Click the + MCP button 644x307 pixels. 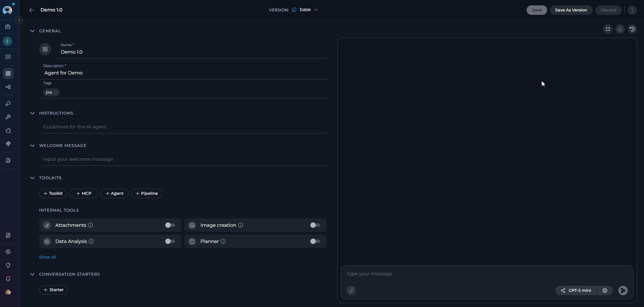[84, 193]
